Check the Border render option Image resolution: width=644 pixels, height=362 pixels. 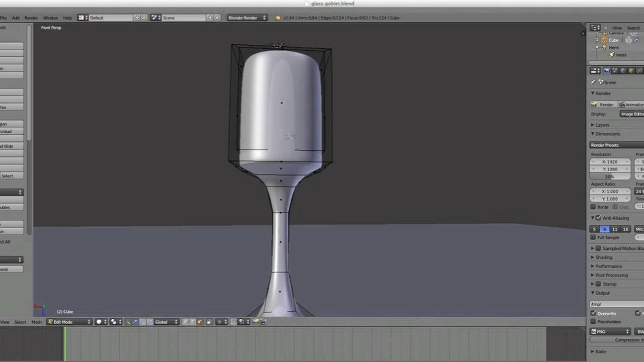coord(593,207)
